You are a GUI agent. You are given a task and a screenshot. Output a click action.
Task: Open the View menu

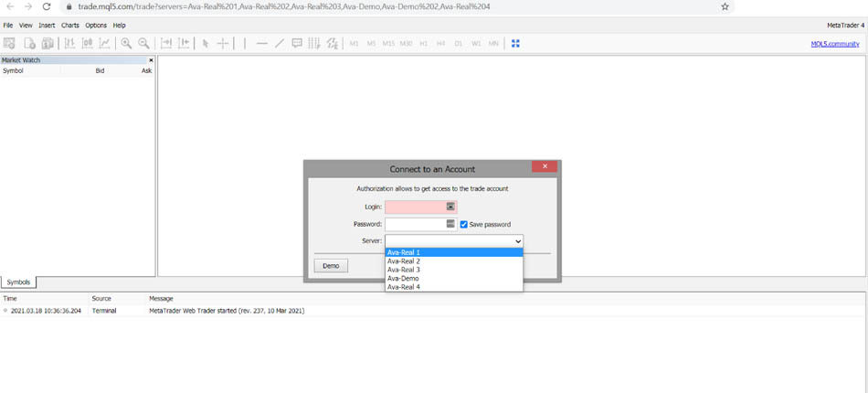[26, 26]
